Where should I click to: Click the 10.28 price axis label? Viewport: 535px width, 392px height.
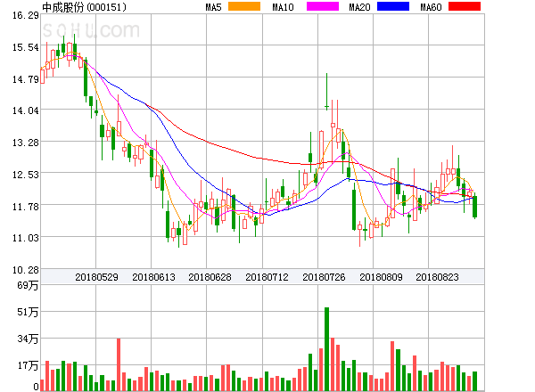pyautogui.click(x=26, y=270)
